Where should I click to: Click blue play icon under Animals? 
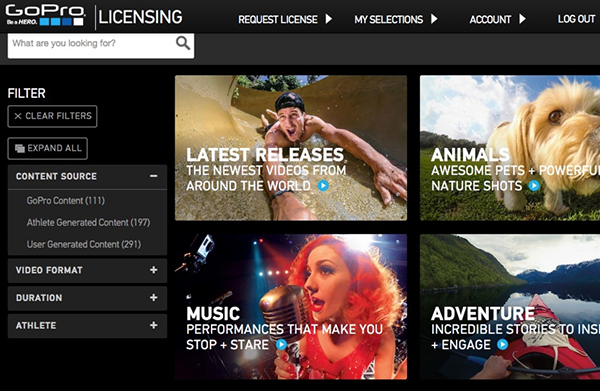point(534,186)
